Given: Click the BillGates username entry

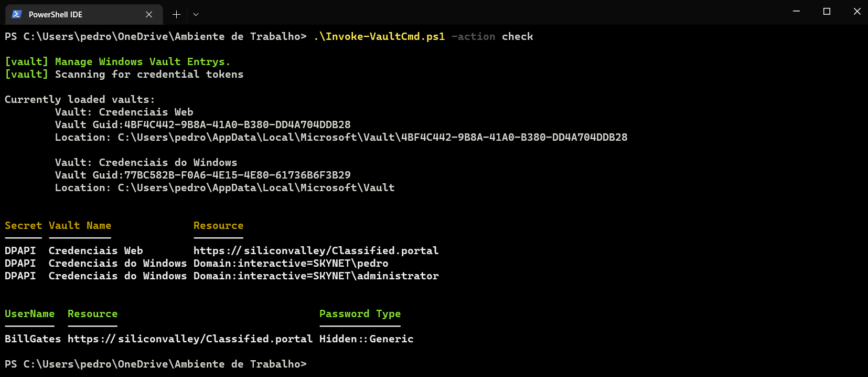Looking at the screenshot, I should (33, 339).
